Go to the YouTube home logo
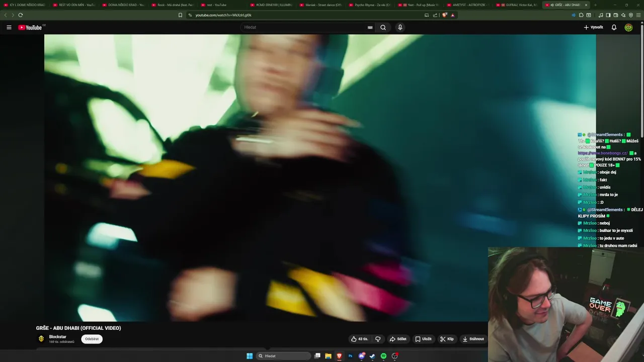 click(30, 27)
